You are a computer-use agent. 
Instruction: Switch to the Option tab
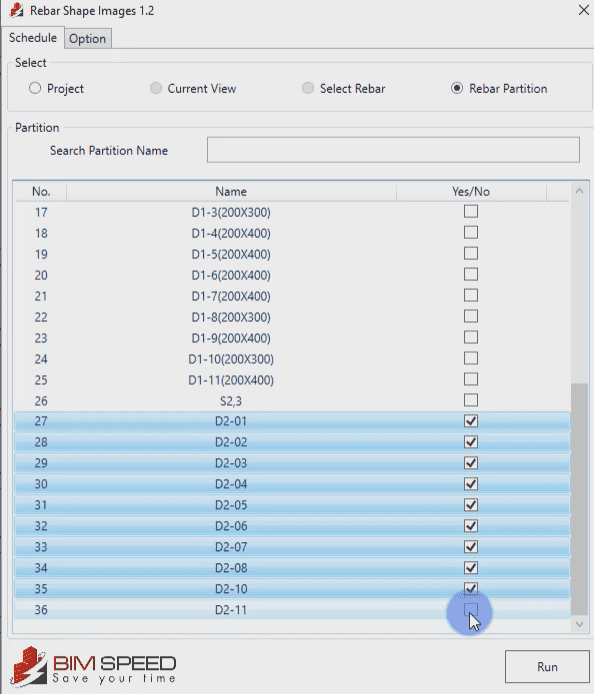pyautogui.click(x=88, y=39)
